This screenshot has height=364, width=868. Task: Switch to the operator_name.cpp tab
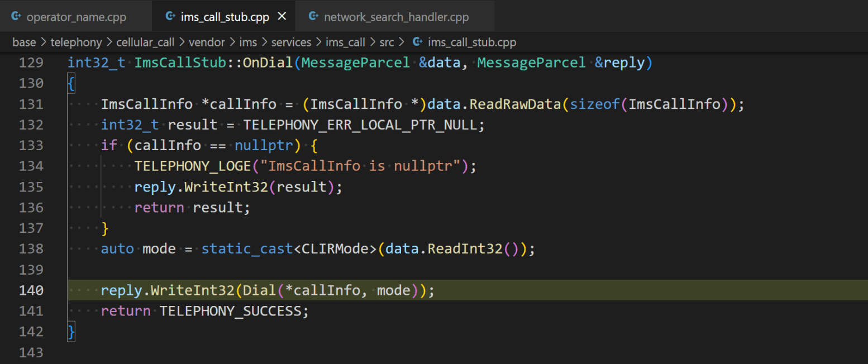pyautogui.click(x=75, y=17)
